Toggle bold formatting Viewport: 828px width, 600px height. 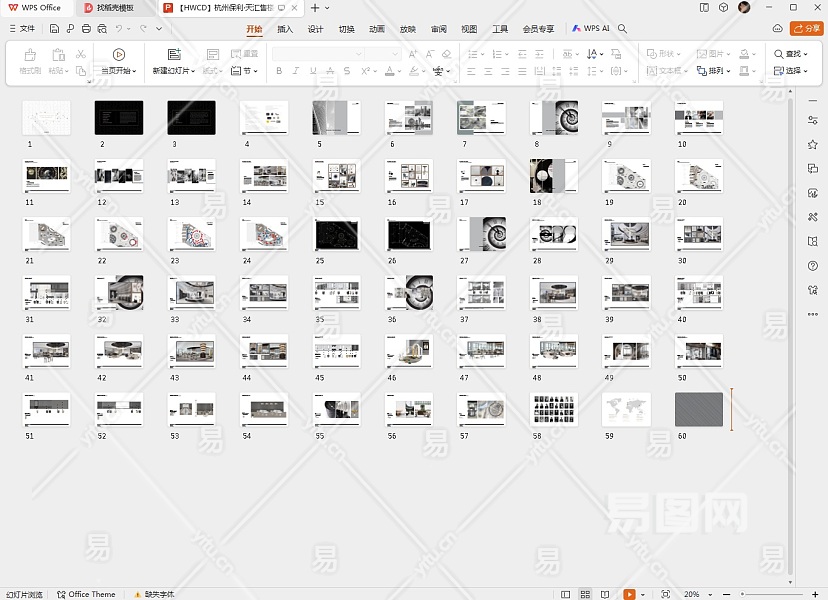279,71
